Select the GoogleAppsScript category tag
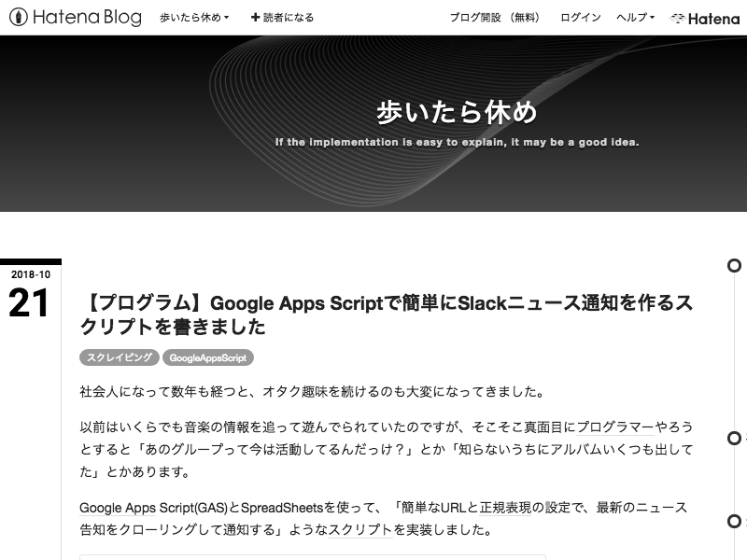This screenshot has width=747, height=560. coord(208,357)
